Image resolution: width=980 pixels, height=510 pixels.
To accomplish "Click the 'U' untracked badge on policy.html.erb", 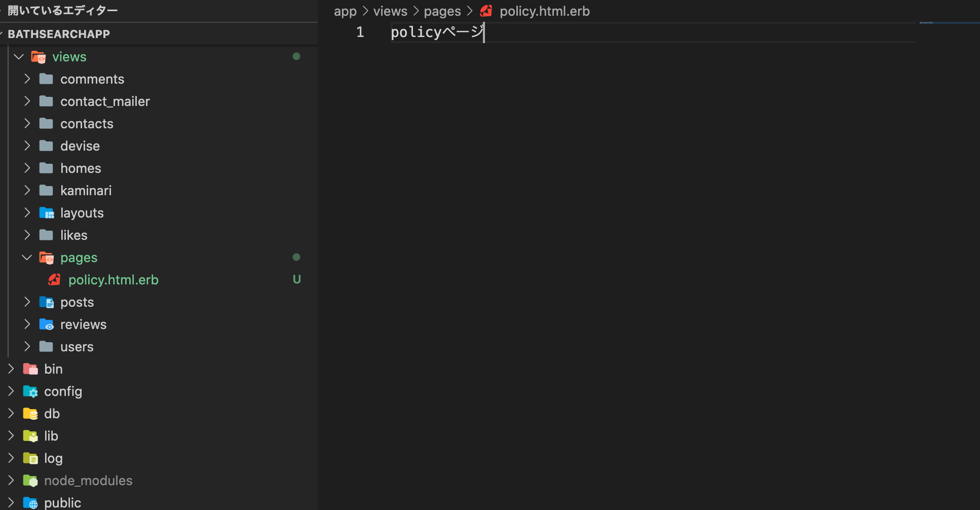I will point(297,280).
